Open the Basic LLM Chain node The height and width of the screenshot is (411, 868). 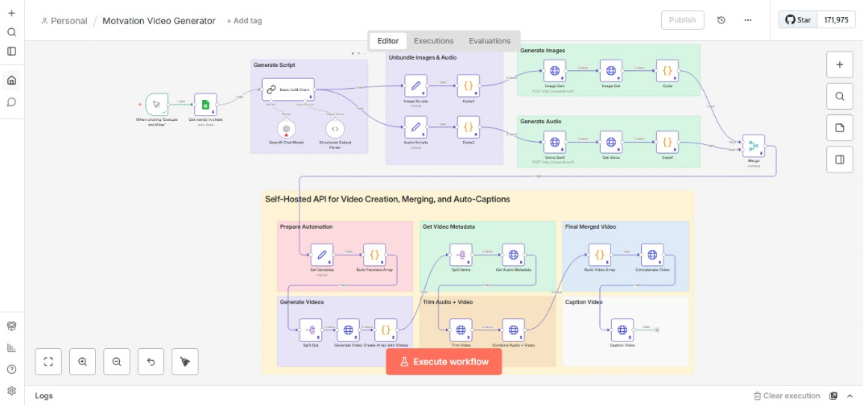(x=276, y=89)
